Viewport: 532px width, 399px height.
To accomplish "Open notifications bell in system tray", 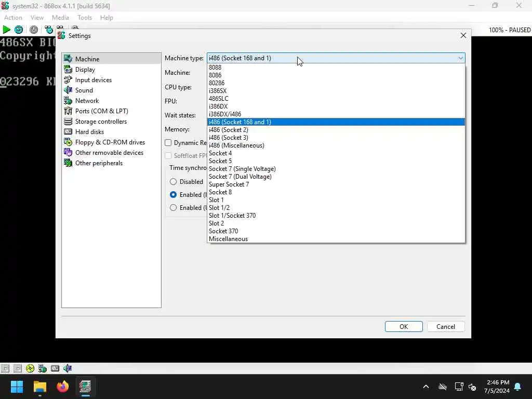I will pyautogui.click(x=518, y=387).
